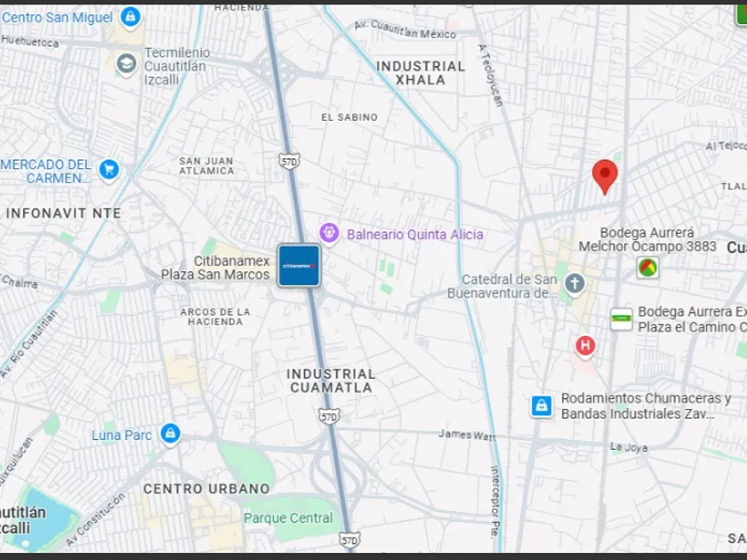Click the Bodega Aurrerá Melchor Ocampo 3883 label
747x560 pixels.
coord(647,239)
